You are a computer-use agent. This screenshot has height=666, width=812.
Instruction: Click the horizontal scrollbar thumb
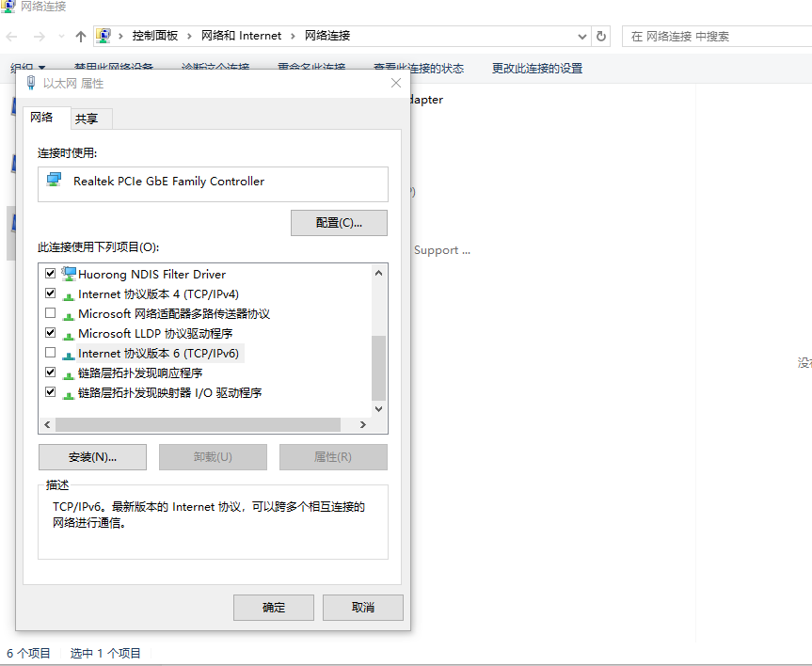click(x=198, y=424)
